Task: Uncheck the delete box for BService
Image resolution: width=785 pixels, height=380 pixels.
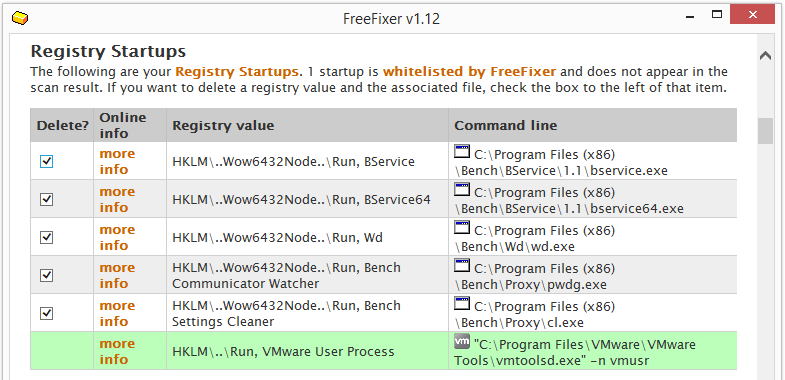Action: (x=47, y=161)
